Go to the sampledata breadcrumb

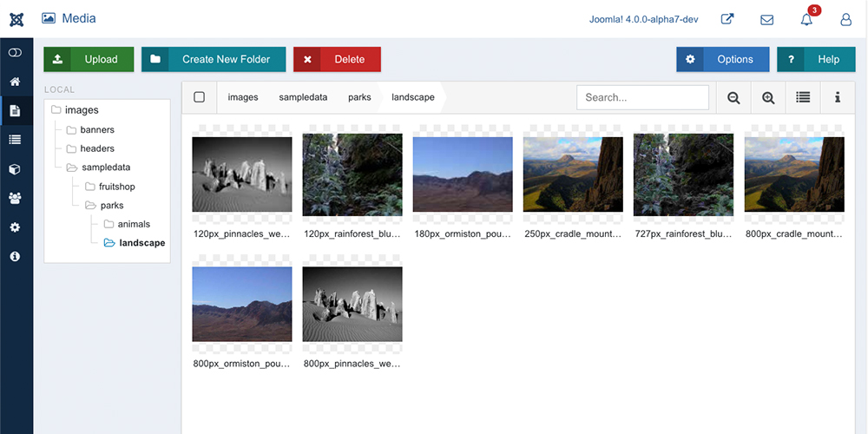(303, 97)
